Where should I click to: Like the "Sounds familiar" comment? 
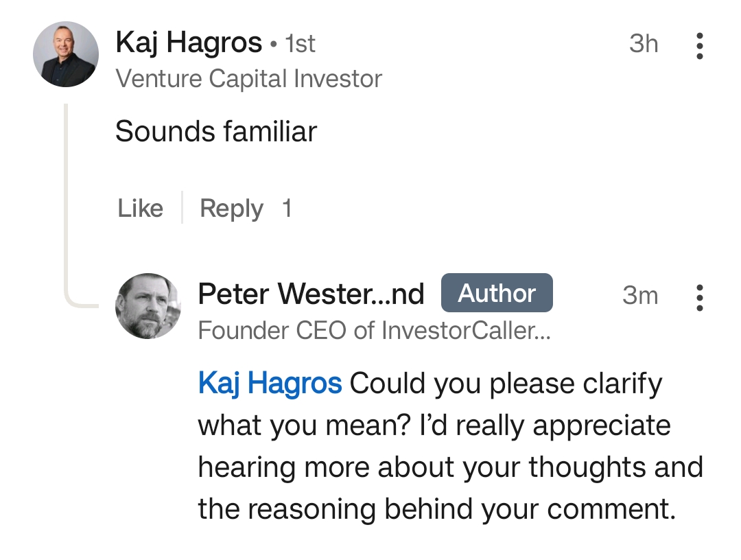coord(140,208)
